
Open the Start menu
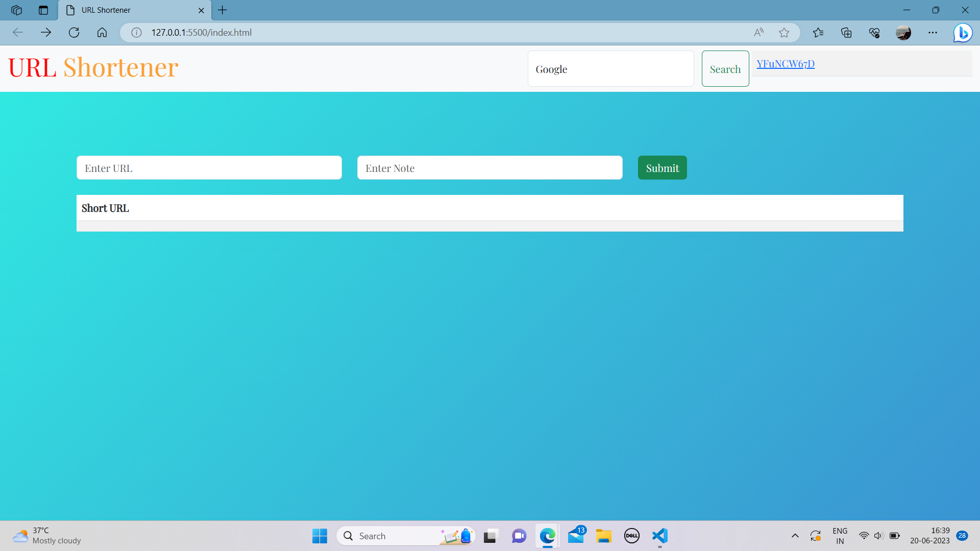[320, 536]
